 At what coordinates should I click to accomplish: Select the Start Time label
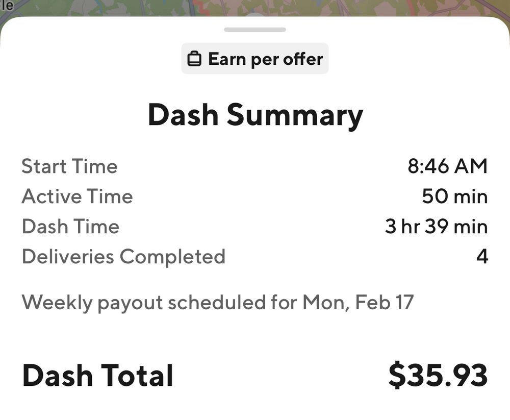click(69, 166)
